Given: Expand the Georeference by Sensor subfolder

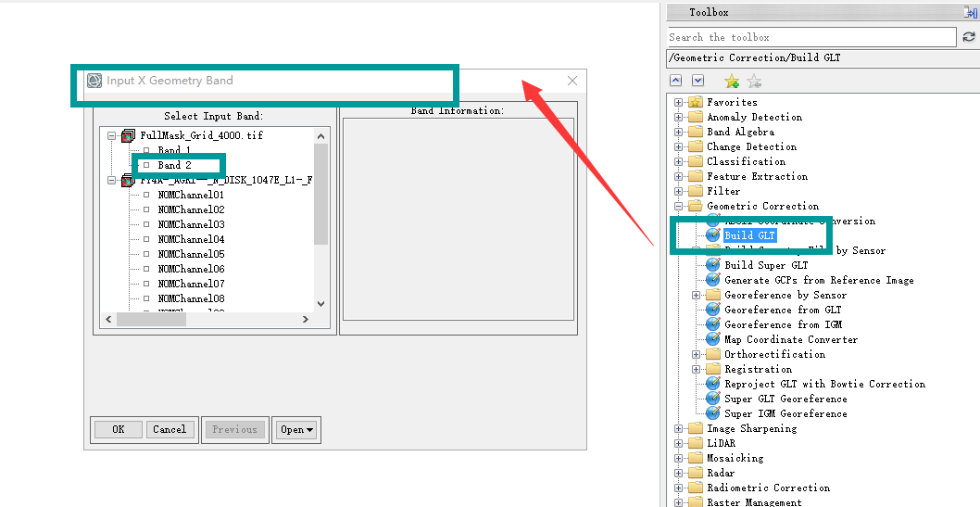Looking at the screenshot, I should (x=697, y=295).
